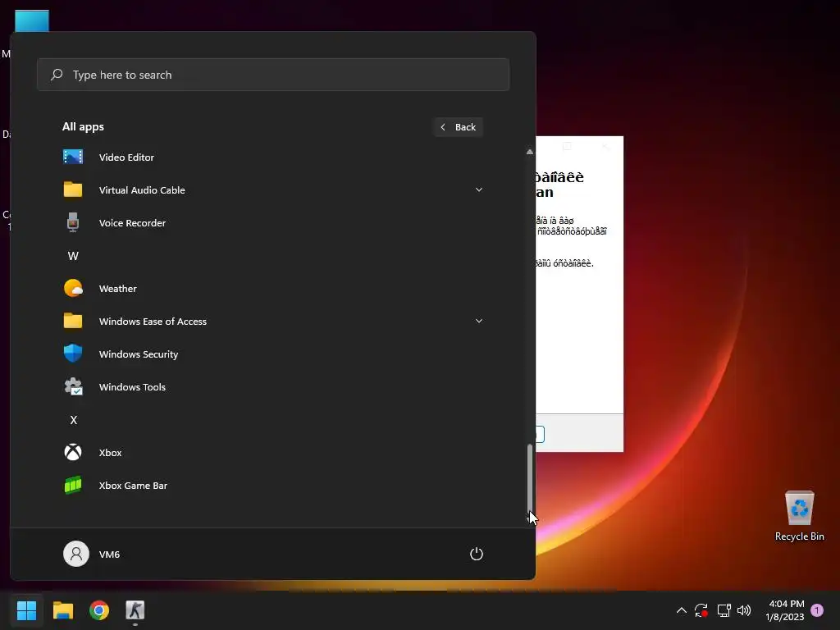Click the sync tray icon with red dot
Screen dimensions: 840x630
701,610
